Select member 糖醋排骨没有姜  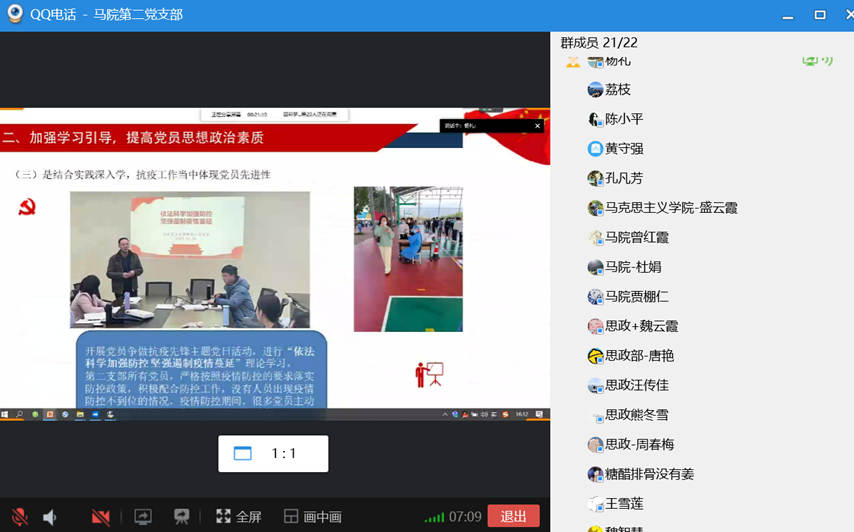648,474
